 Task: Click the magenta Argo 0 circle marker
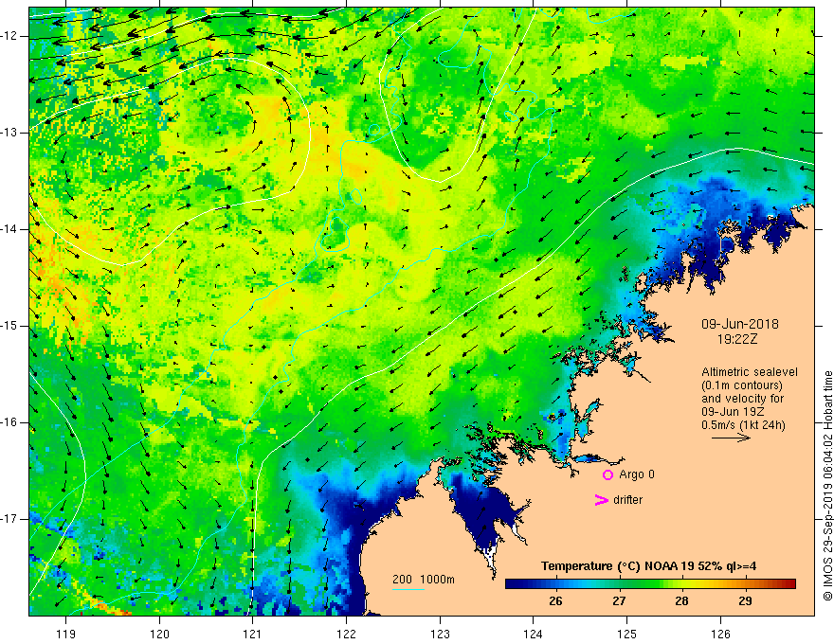pos(607,474)
